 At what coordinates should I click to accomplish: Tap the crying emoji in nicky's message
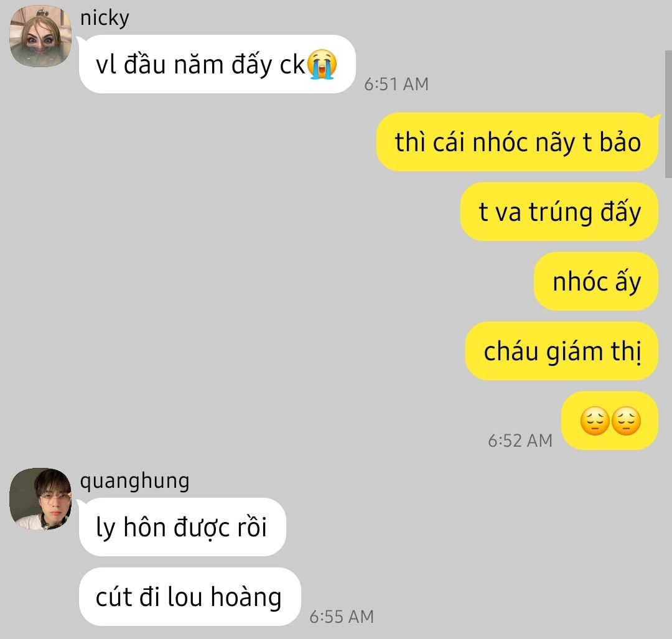tap(322, 64)
